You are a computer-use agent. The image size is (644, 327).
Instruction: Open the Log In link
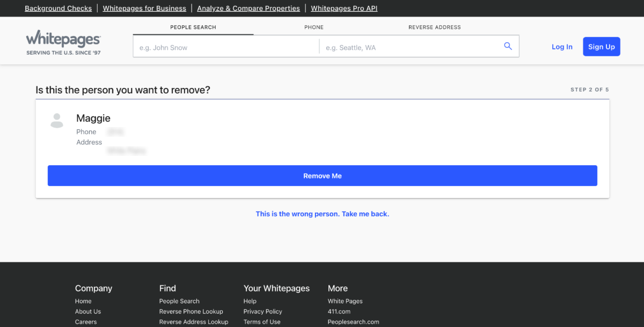coord(562,47)
